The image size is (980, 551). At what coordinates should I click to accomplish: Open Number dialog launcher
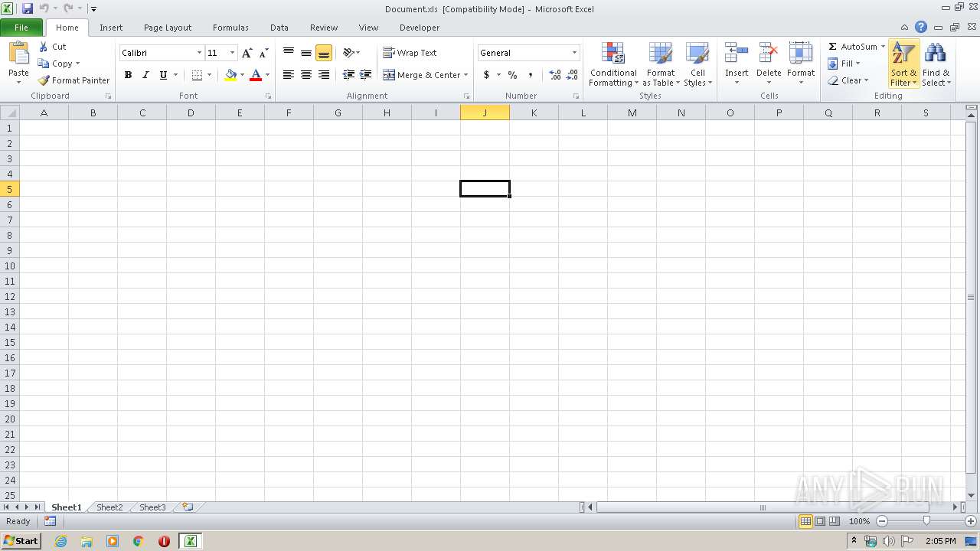click(x=576, y=96)
